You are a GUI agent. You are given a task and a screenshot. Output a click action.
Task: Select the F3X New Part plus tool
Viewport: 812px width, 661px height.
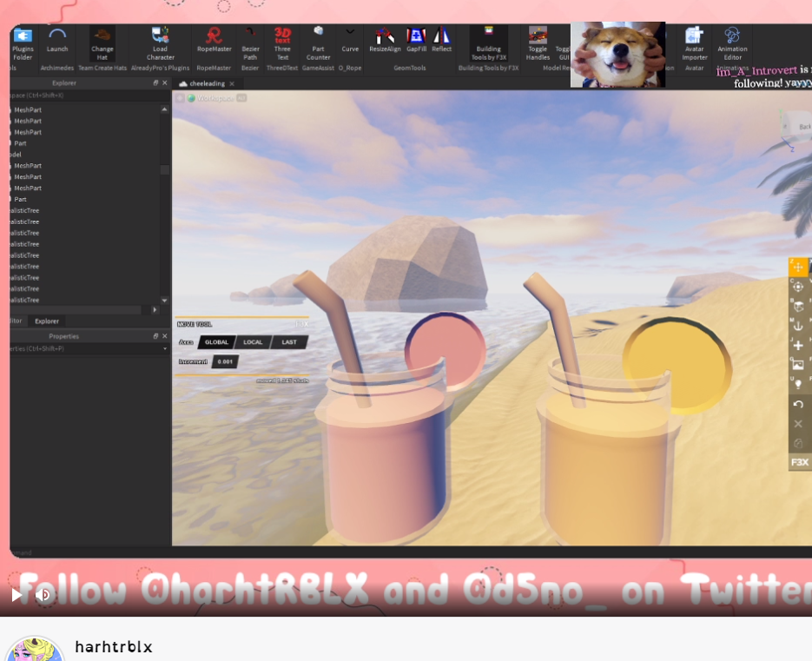(x=798, y=345)
